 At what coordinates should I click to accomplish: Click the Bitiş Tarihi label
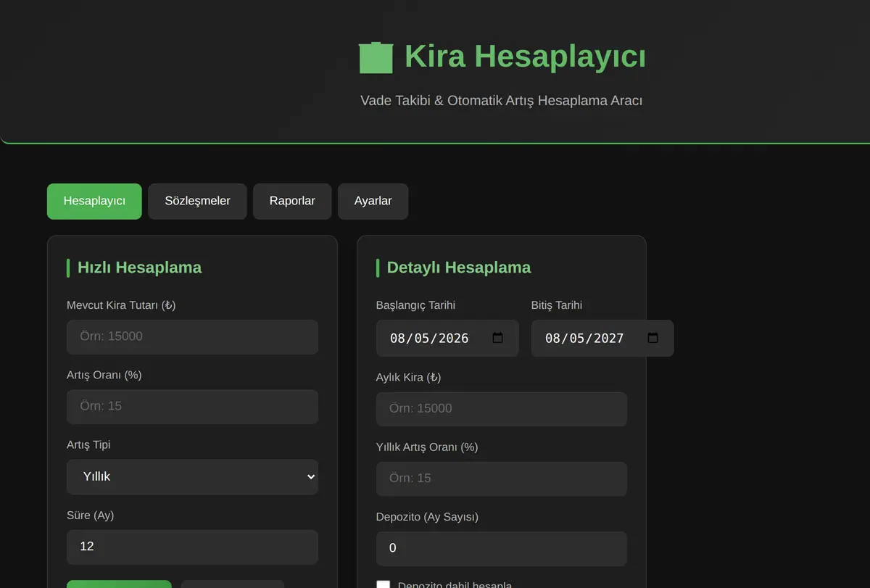pos(557,305)
